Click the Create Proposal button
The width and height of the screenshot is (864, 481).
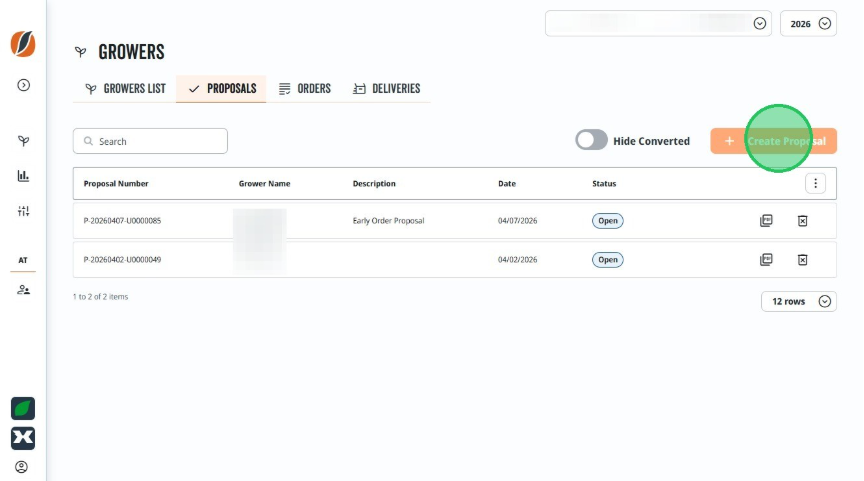point(774,141)
